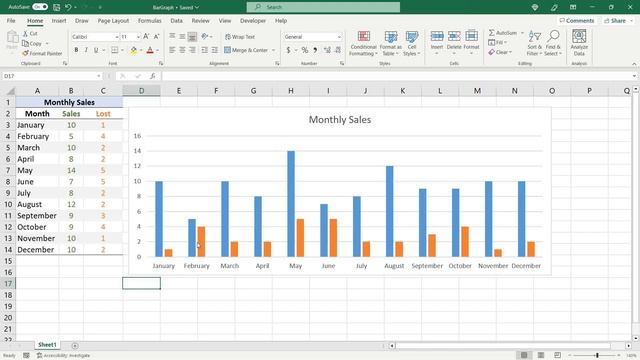Toggle Underline formatting
This screenshot has width=640, height=360.
[x=96, y=50]
